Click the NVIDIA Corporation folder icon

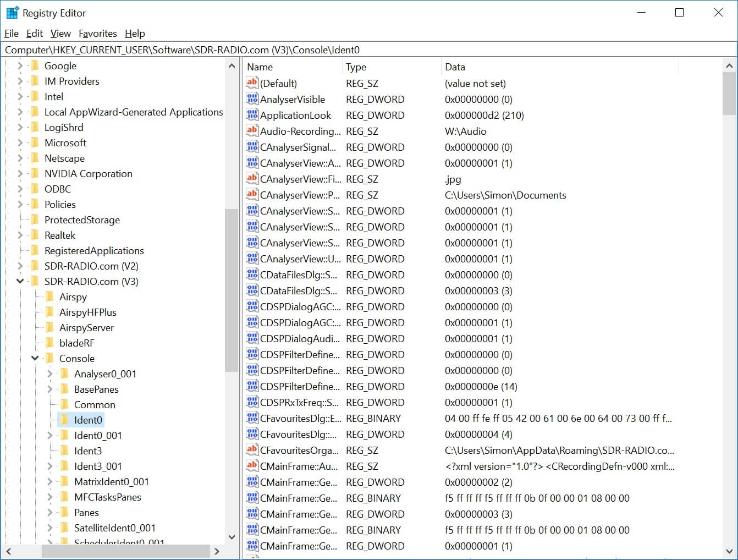point(35,174)
